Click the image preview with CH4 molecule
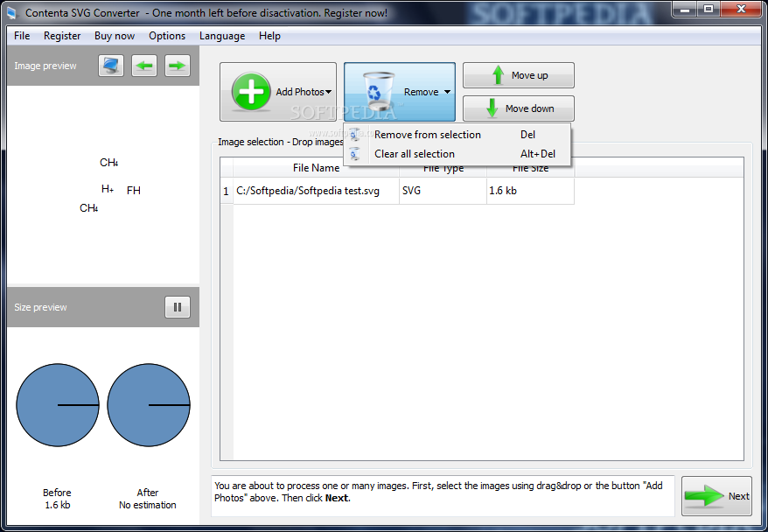Viewport: 768px width, 532px height. pos(103,185)
